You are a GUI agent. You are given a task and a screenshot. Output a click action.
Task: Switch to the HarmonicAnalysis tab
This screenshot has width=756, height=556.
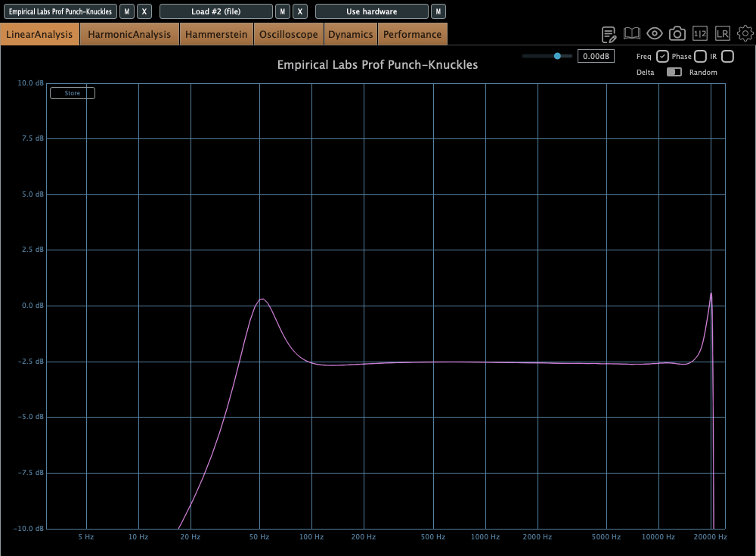pyautogui.click(x=129, y=34)
